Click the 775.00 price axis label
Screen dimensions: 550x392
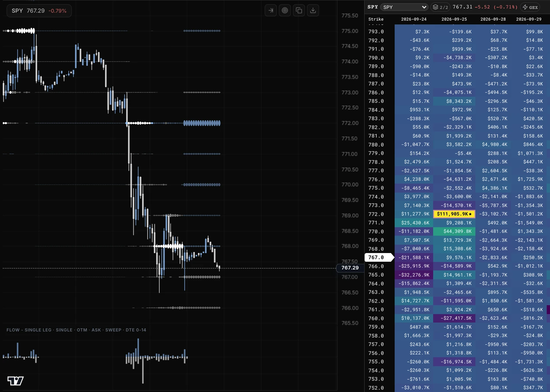pos(350,31)
